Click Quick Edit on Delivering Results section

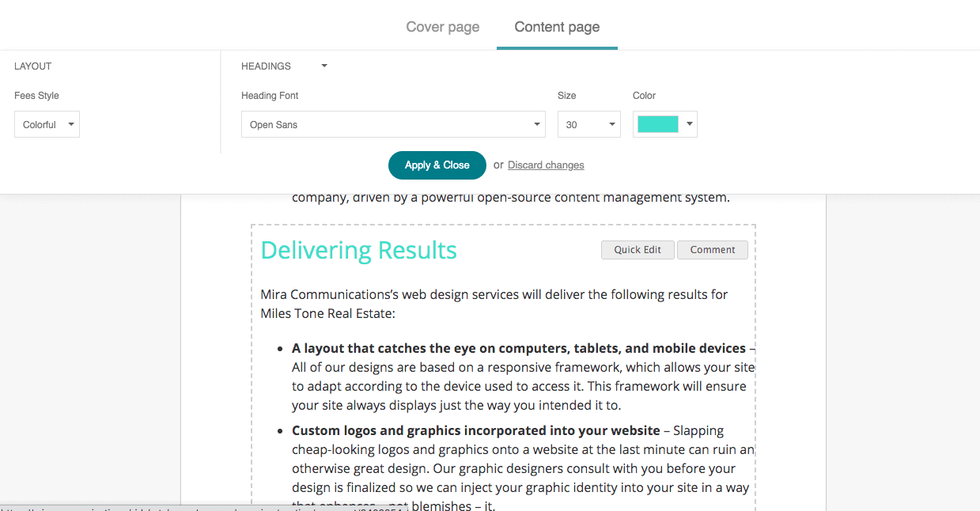tap(637, 249)
